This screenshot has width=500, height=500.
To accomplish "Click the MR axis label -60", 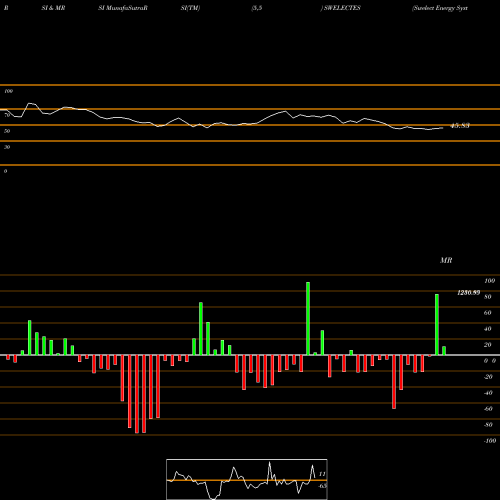I will [x=488, y=409].
